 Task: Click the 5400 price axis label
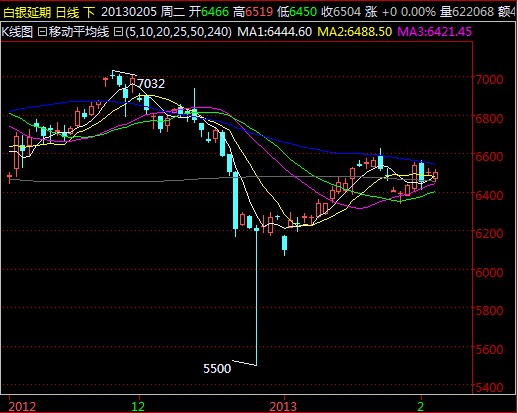489,388
